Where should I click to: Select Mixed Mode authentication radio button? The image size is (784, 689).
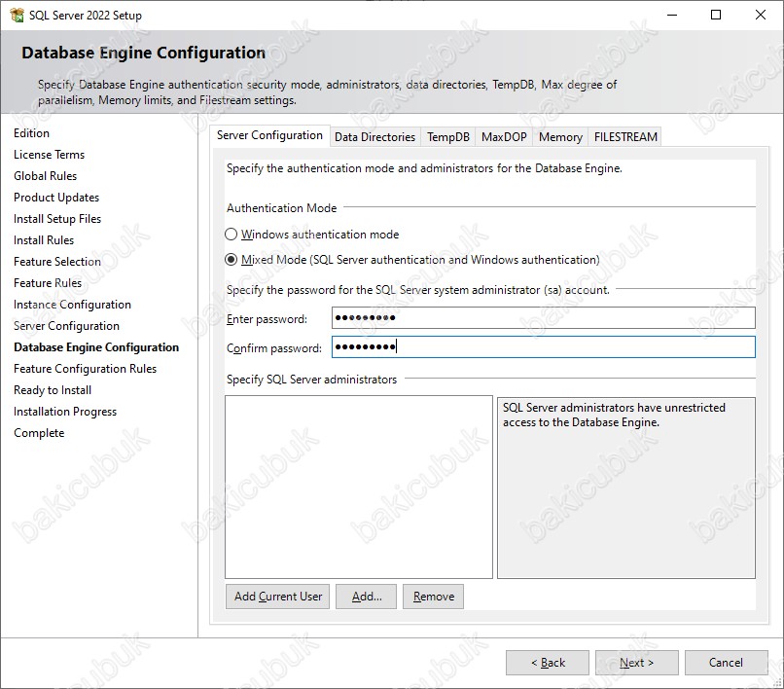pyautogui.click(x=231, y=260)
